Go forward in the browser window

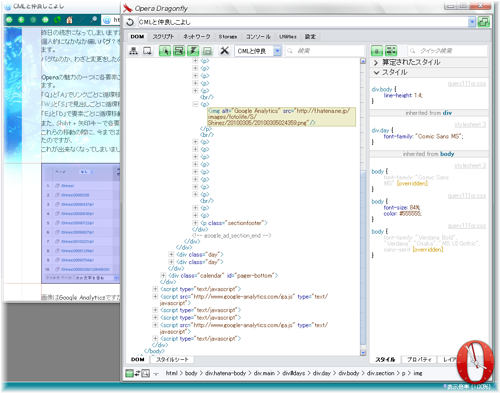click(33, 20)
